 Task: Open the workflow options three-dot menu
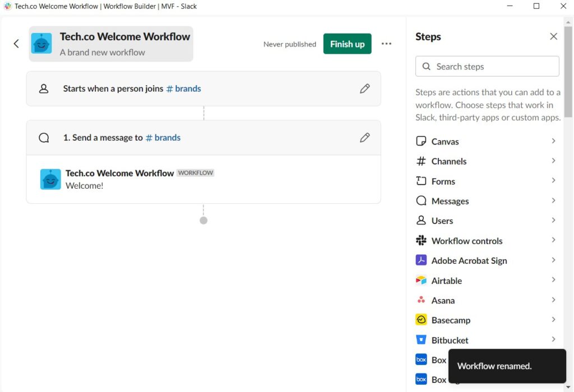tap(386, 44)
